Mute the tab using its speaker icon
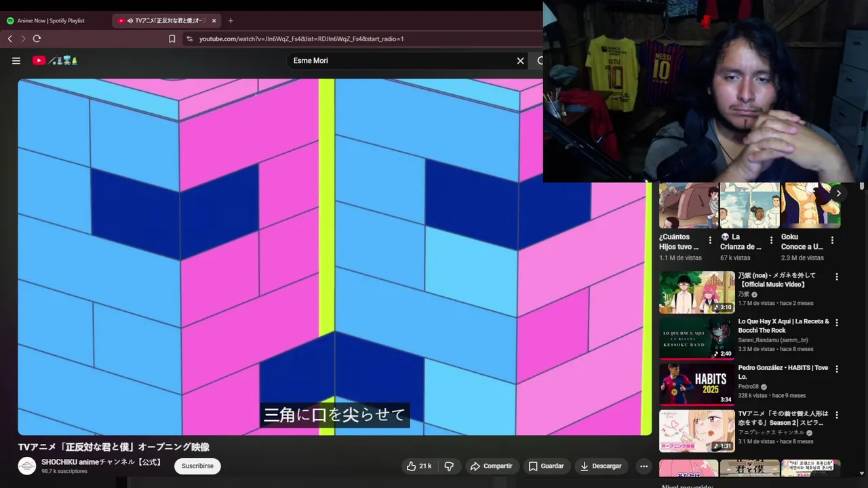 (x=130, y=20)
